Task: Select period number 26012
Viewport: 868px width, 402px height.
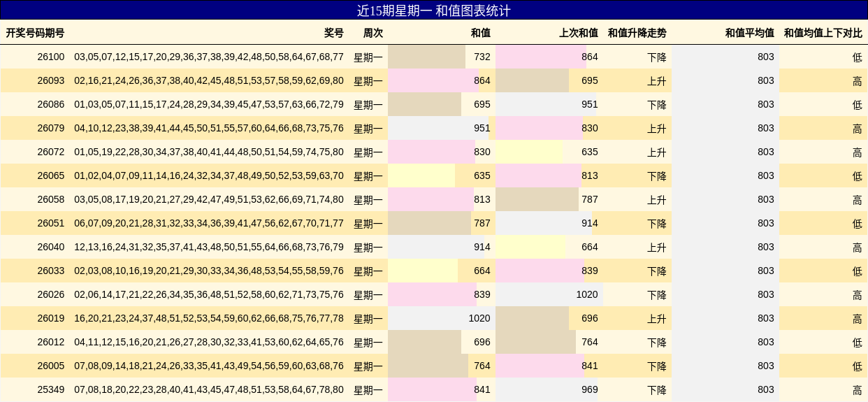Action: [51, 342]
